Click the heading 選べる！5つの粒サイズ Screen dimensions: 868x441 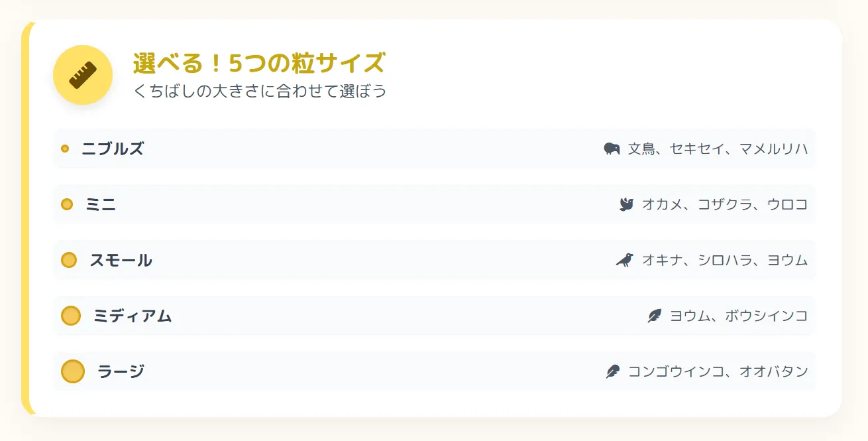(258, 64)
